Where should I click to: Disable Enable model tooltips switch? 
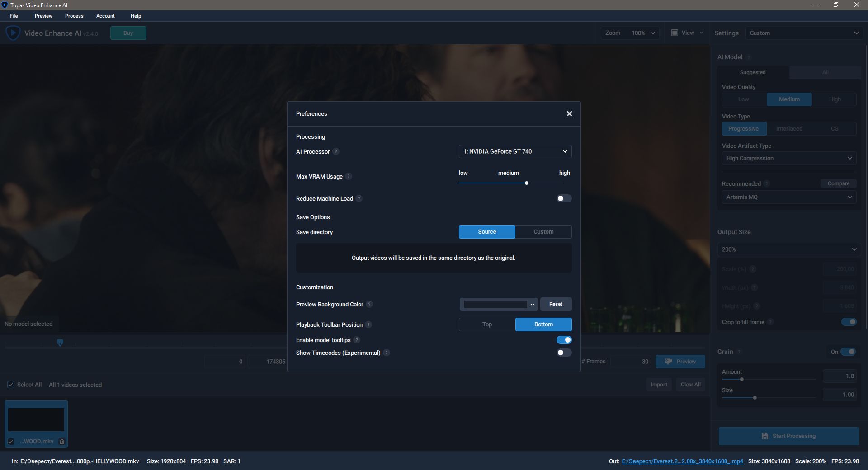click(x=564, y=340)
